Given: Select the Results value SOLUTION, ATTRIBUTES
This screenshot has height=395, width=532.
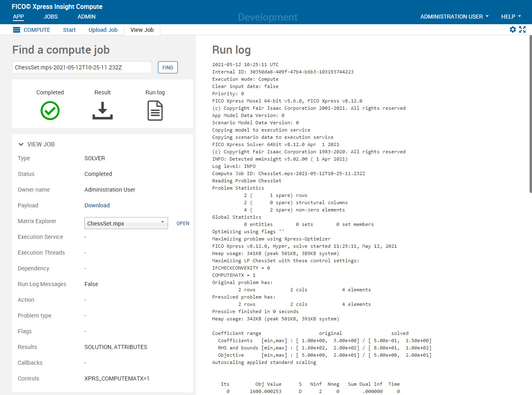Looking at the screenshot, I should [116, 347].
